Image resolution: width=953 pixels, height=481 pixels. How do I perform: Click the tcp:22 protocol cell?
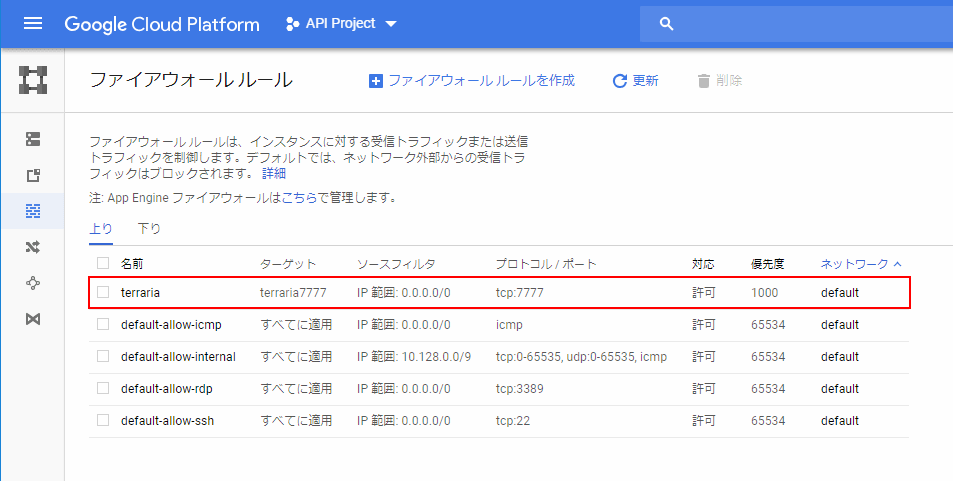click(x=513, y=421)
